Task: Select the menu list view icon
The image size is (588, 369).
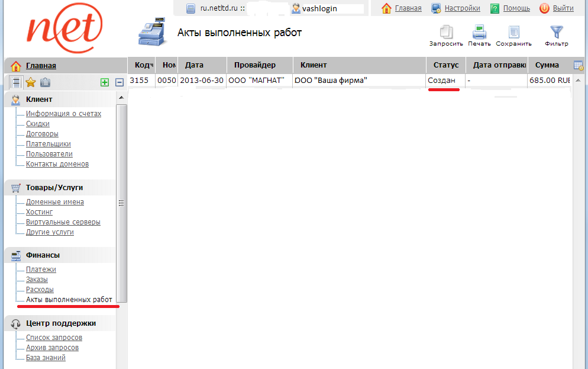Action: click(16, 82)
